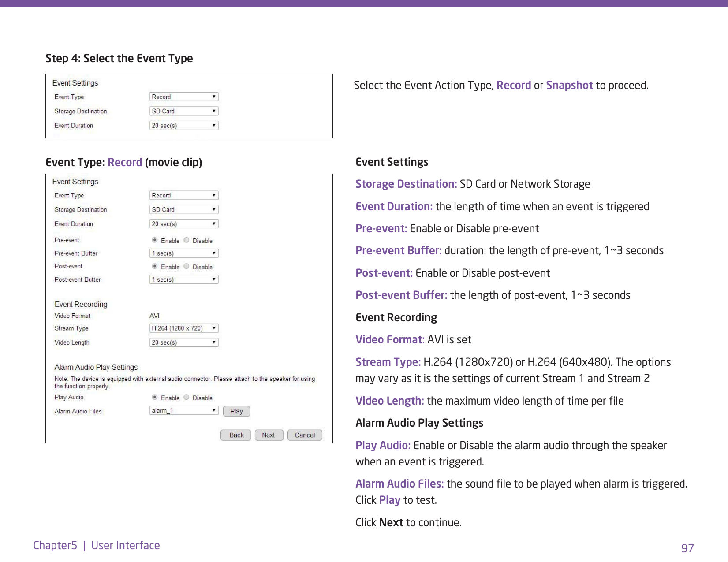Select Enable radio for Play Audio
This screenshot has height=562, width=728.
(x=155, y=397)
